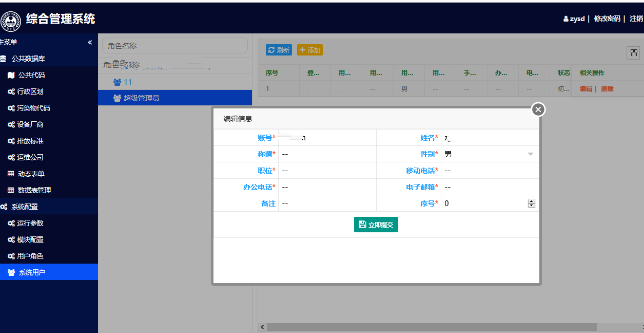Screen dimensions: 644x333
Task: Click the account input field
Action: tap(326, 138)
